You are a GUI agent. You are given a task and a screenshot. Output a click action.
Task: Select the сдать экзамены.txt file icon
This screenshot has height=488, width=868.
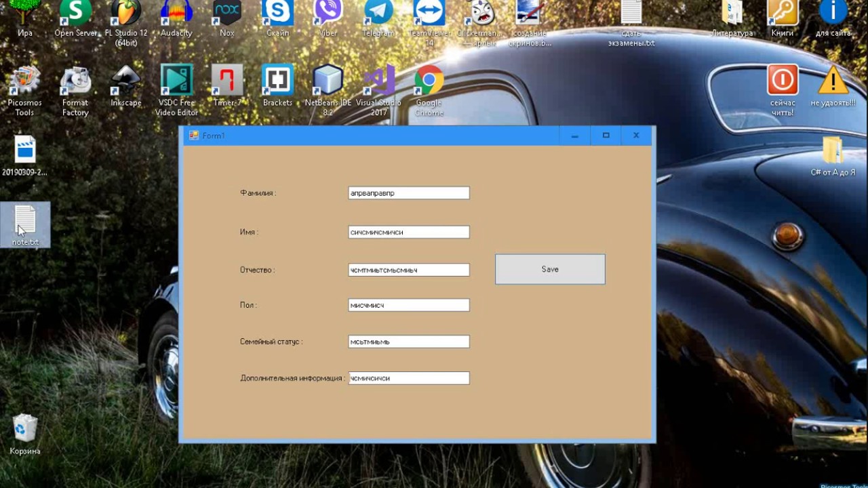click(631, 23)
